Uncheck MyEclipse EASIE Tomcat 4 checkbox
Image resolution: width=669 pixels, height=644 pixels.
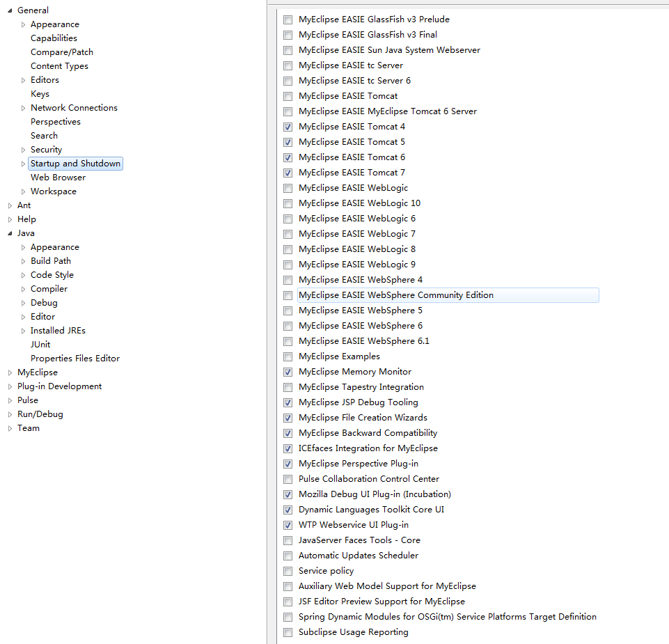pyautogui.click(x=288, y=127)
